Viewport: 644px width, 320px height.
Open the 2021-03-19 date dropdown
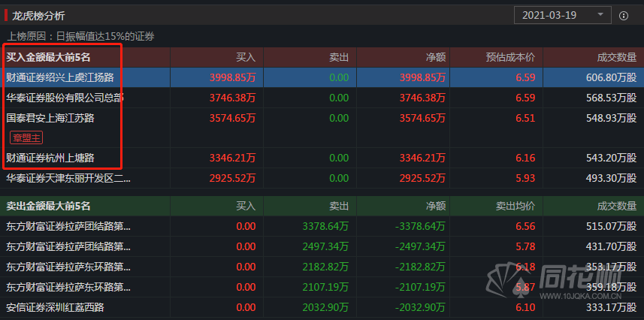point(563,15)
